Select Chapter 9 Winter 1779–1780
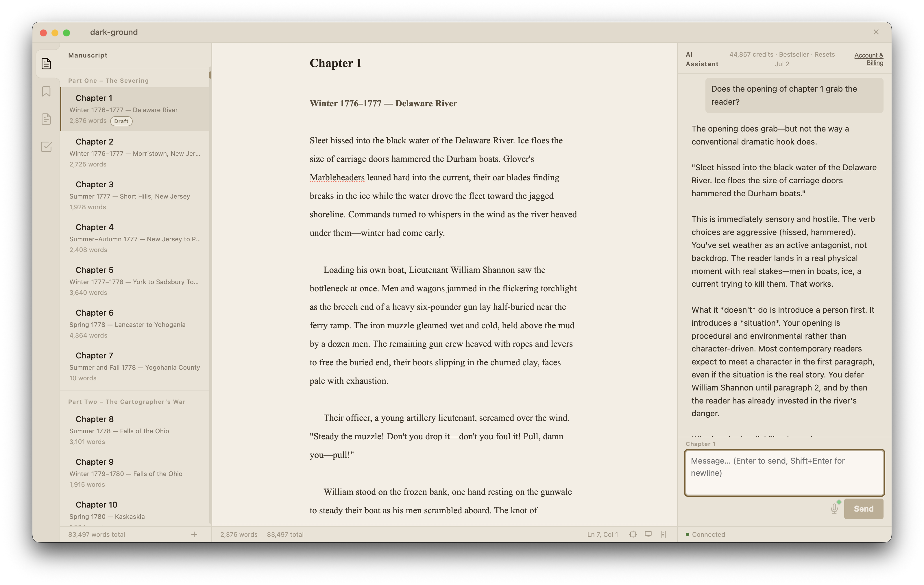 pos(135,473)
